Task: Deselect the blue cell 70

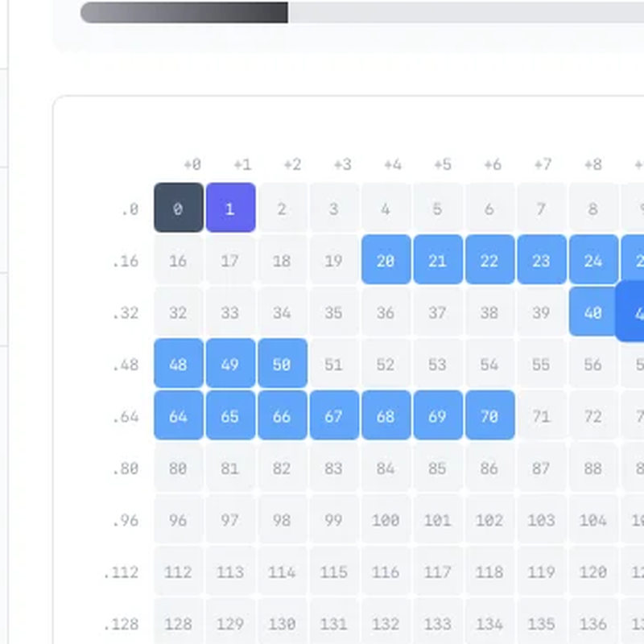Action: (489, 415)
